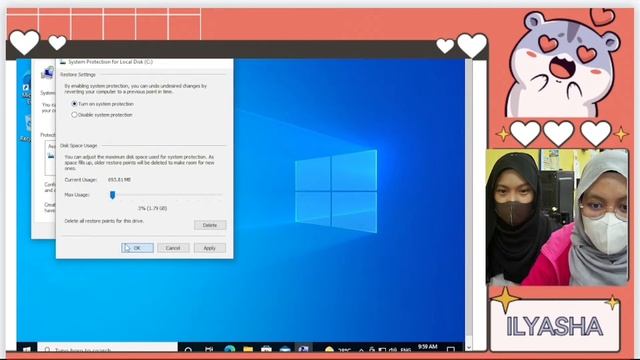
Task: Click the Mail taskbar icon
Action: tap(285, 348)
